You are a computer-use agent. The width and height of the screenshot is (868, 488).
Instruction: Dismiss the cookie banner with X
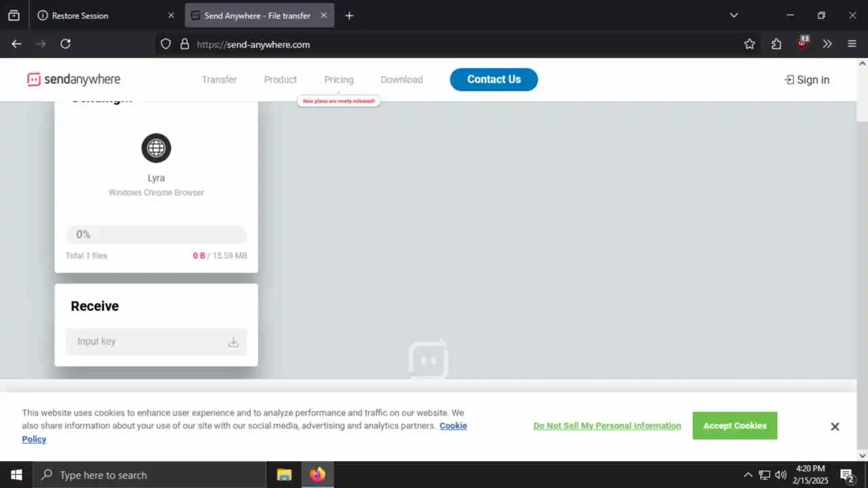(x=835, y=426)
